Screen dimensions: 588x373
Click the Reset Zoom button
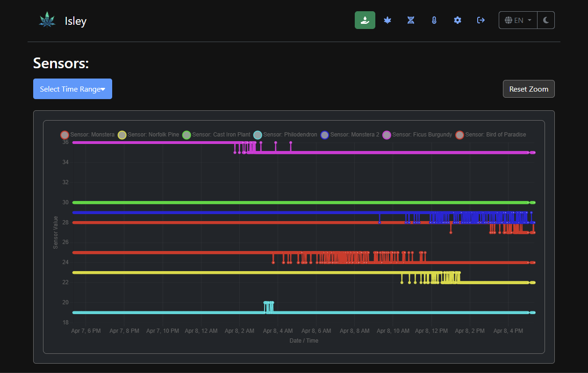529,89
